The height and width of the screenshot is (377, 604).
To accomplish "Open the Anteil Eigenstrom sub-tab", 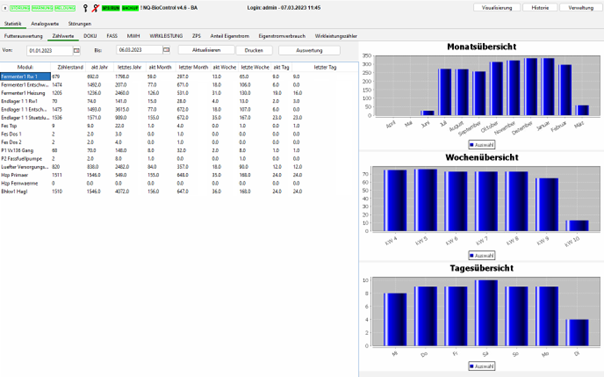I will [230, 36].
